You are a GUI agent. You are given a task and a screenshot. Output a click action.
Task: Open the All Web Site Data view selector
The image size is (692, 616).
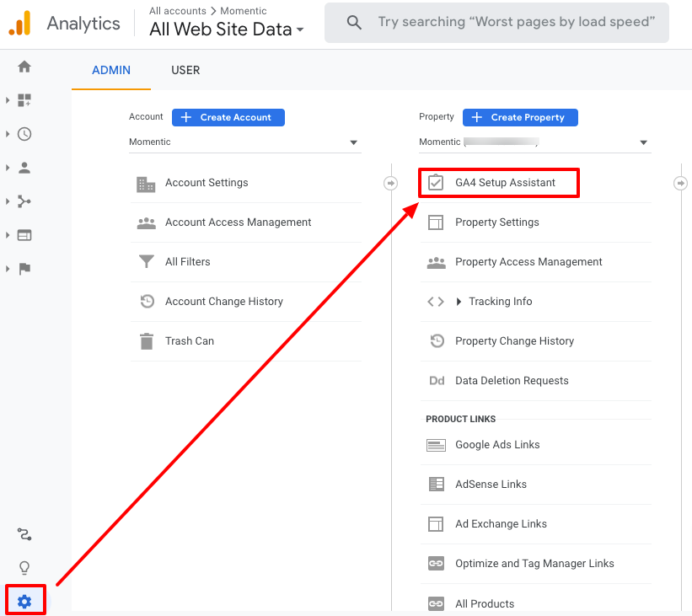click(227, 29)
